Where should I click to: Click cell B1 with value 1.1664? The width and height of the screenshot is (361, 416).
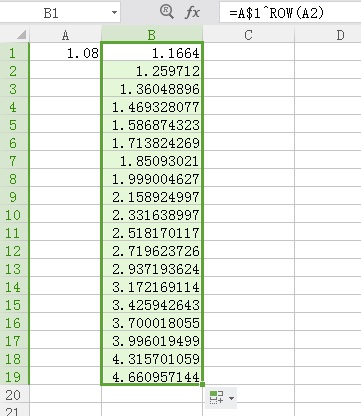[152, 53]
